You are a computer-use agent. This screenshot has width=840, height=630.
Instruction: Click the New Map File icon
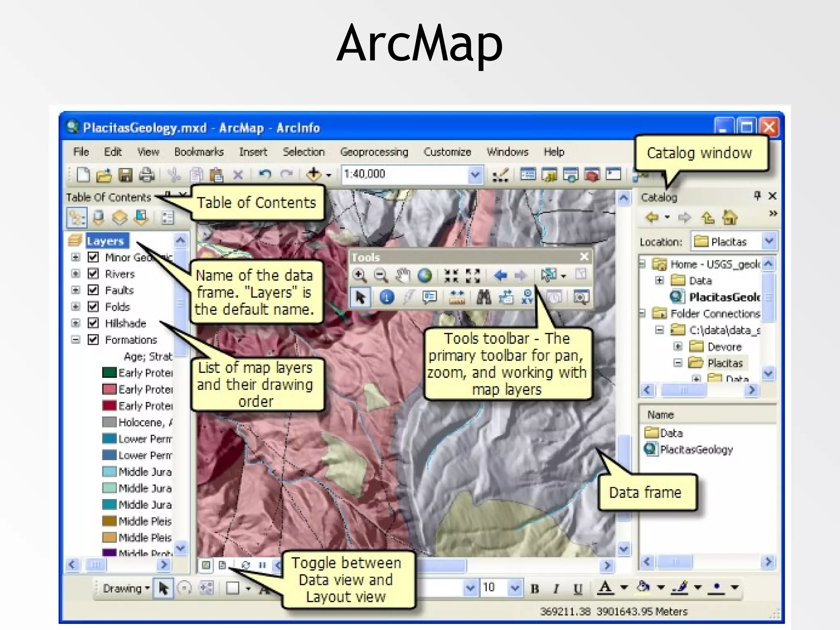(83, 175)
